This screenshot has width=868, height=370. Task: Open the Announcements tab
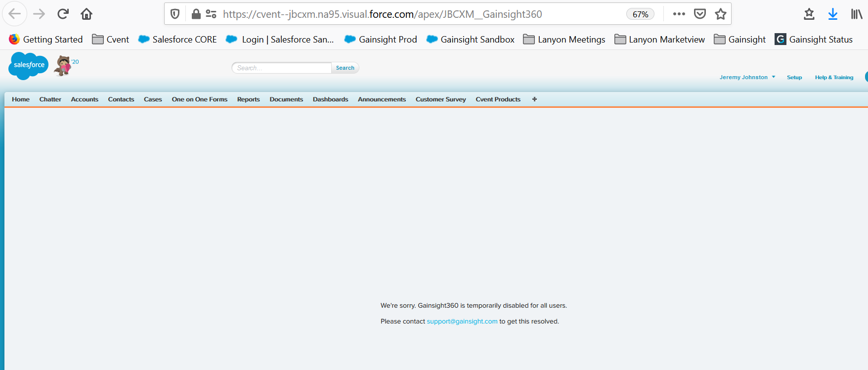click(382, 99)
